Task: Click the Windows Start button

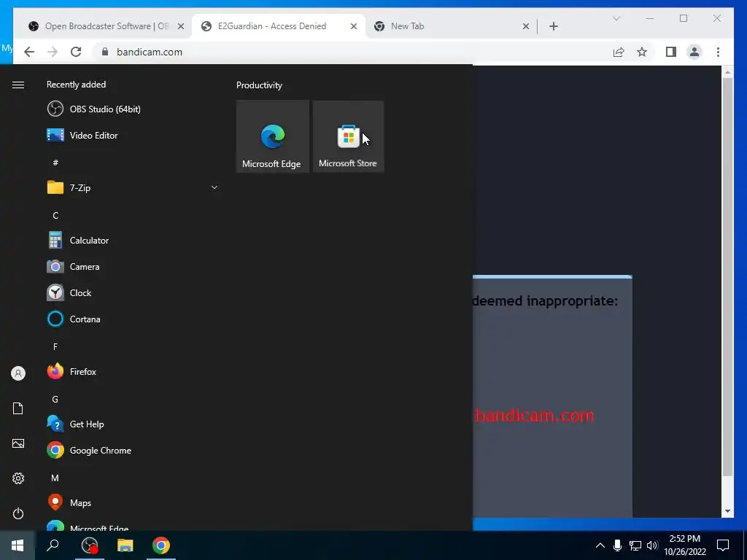Action: click(x=18, y=545)
